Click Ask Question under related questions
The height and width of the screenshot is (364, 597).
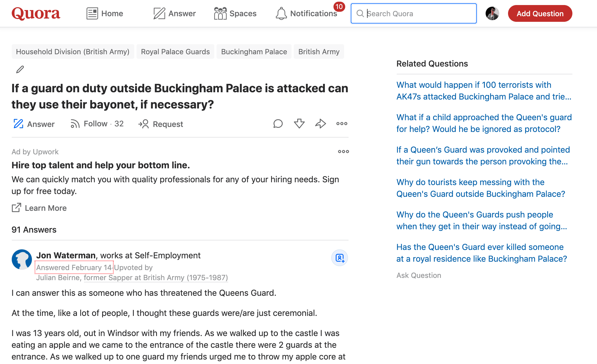[x=419, y=275]
